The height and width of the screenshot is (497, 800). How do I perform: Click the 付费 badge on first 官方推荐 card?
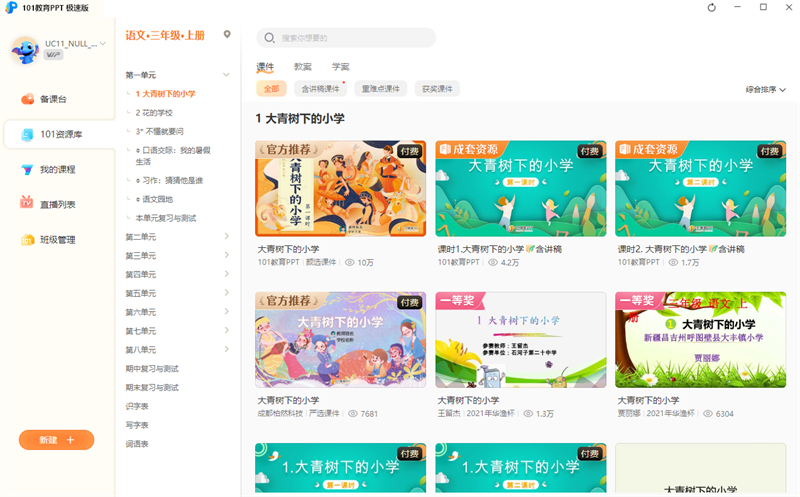click(x=410, y=151)
